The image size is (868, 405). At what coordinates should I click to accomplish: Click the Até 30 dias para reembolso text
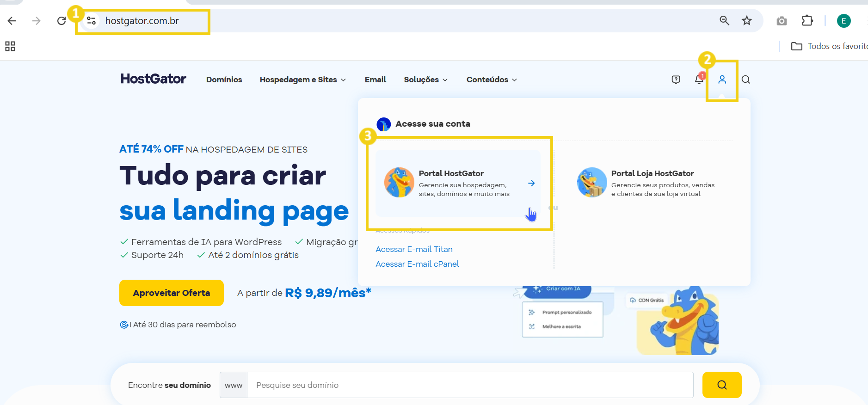pos(185,325)
